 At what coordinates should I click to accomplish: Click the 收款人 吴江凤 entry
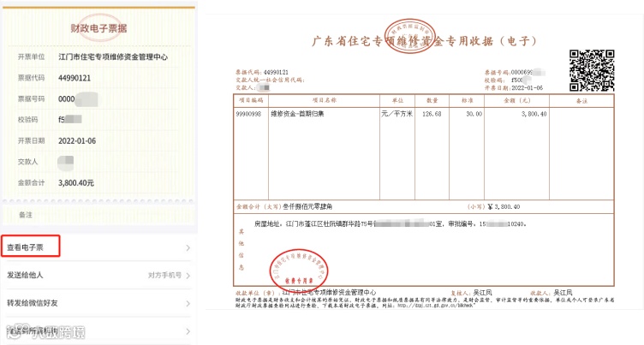point(552,293)
